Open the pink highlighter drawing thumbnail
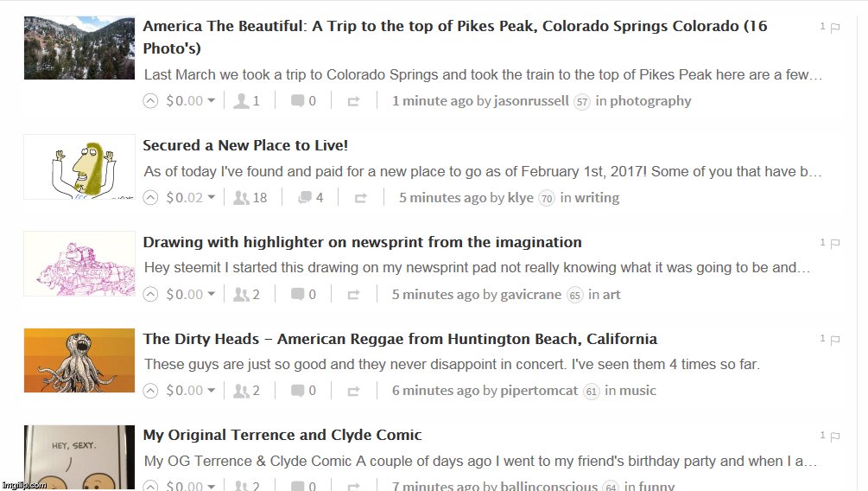The width and height of the screenshot is (868, 491). [79, 264]
